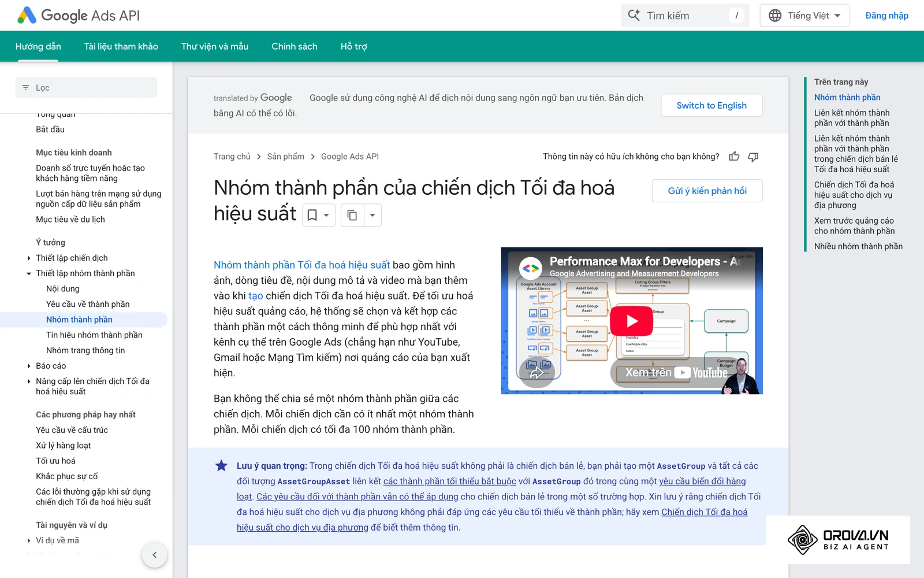The image size is (924, 578).
Task: Play the Performance Max YouTube video
Action: click(632, 321)
